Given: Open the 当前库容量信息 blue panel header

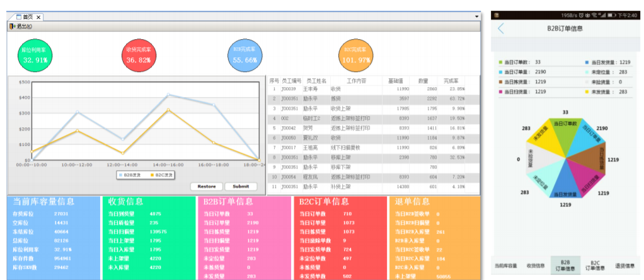Looking at the screenshot, I should (x=44, y=201).
